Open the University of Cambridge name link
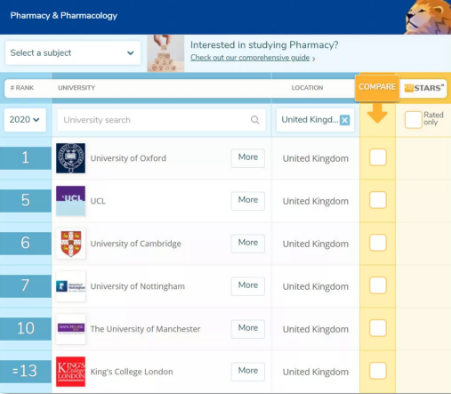The height and width of the screenshot is (394, 451). [x=136, y=244]
